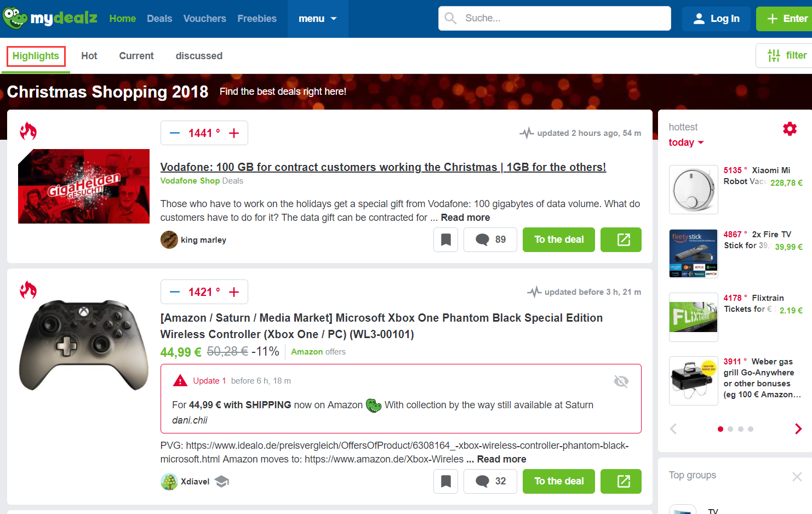Switch to the Highlights tab
812x514 pixels.
pyautogui.click(x=36, y=56)
